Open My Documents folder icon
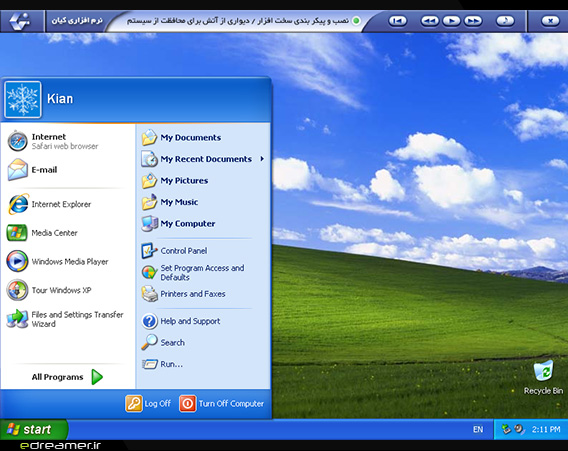Screen dimensions: 568x451 pos(149,138)
